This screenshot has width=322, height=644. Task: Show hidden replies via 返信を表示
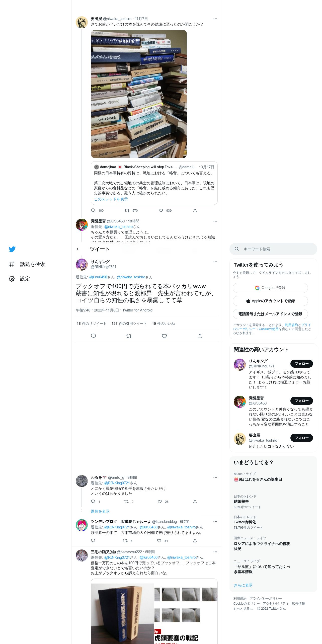pyautogui.click(x=100, y=511)
